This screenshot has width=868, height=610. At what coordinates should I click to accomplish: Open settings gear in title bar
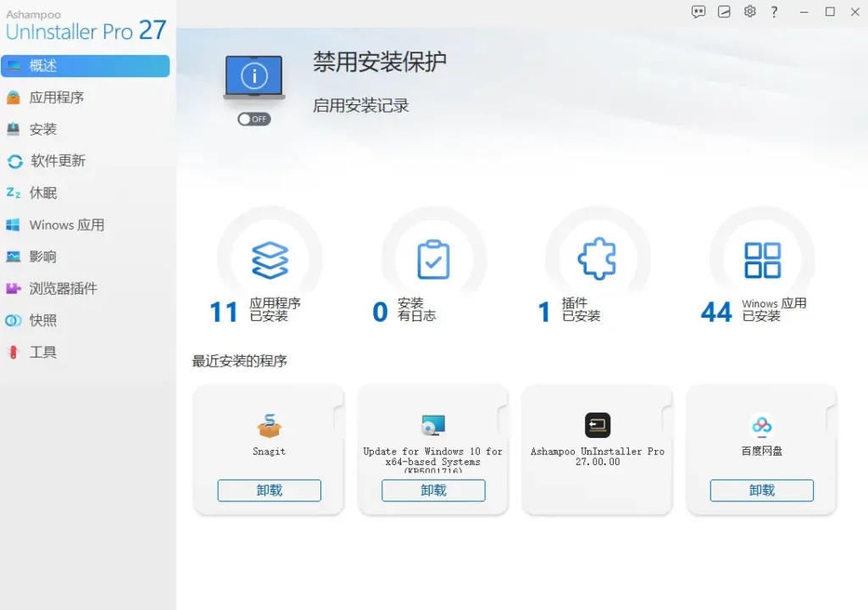click(749, 12)
